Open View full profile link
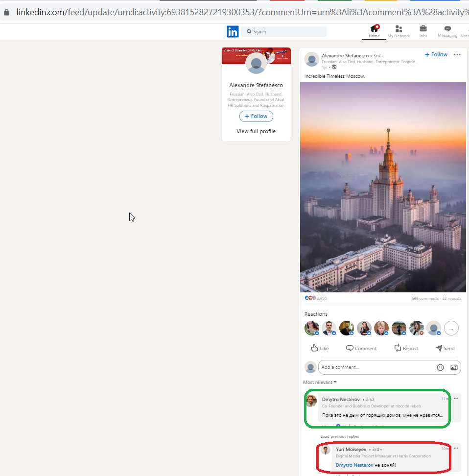 (x=256, y=131)
